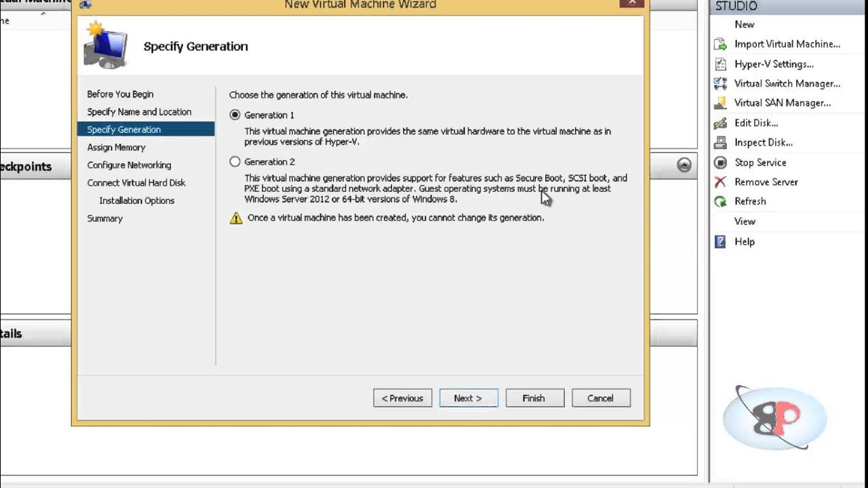
Task: Open Configure Networking step
Action: [x=129, y=165]
